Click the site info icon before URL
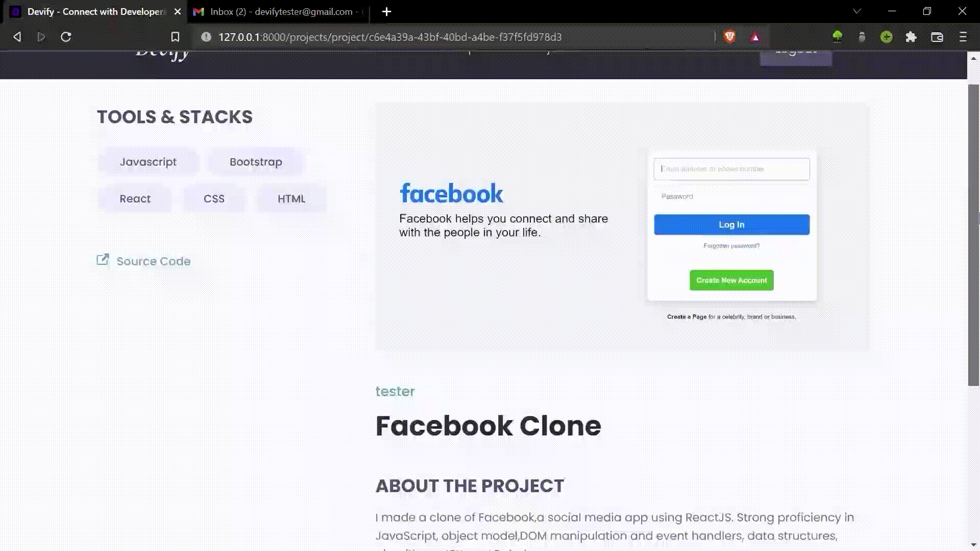 coord(206,37)
